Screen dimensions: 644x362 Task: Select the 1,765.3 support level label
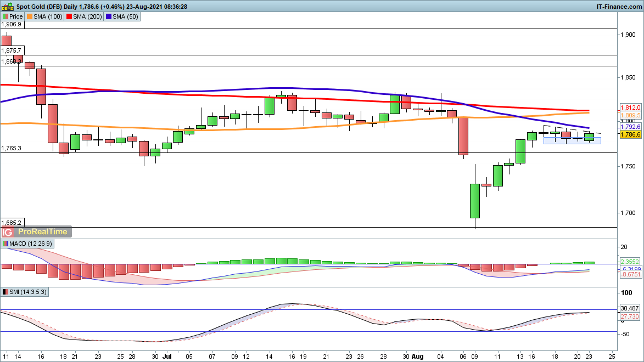click(x=12, y=149)
